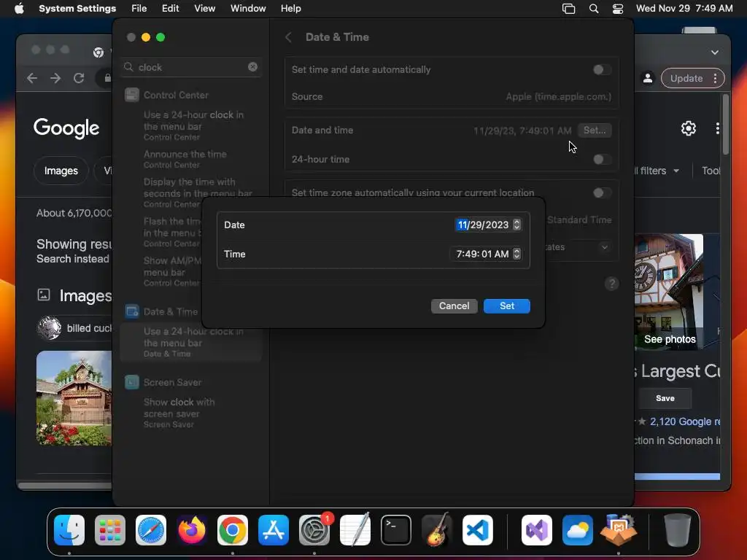Toggle automatic time zone switch
The image size is (747, 560).
[x=602, y=192]
